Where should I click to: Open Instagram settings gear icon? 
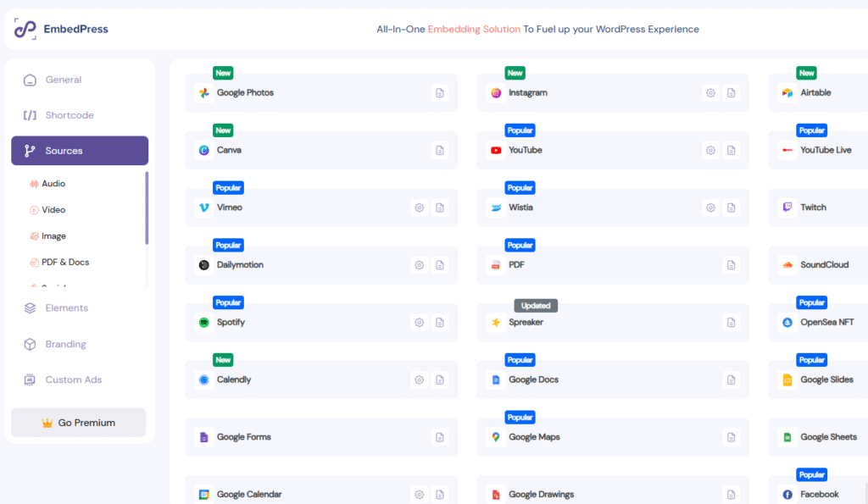[x=710, y=93]
